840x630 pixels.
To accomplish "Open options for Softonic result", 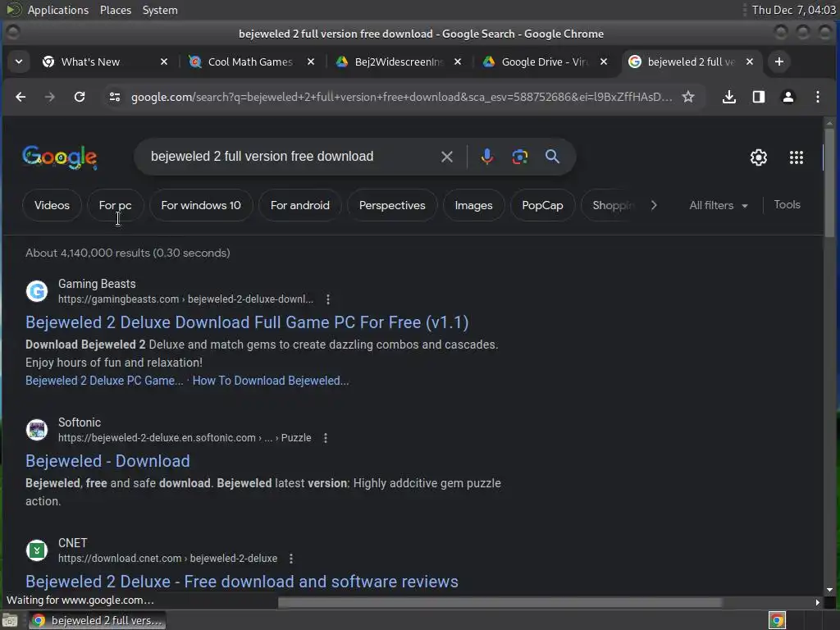I will coord(325,438).
